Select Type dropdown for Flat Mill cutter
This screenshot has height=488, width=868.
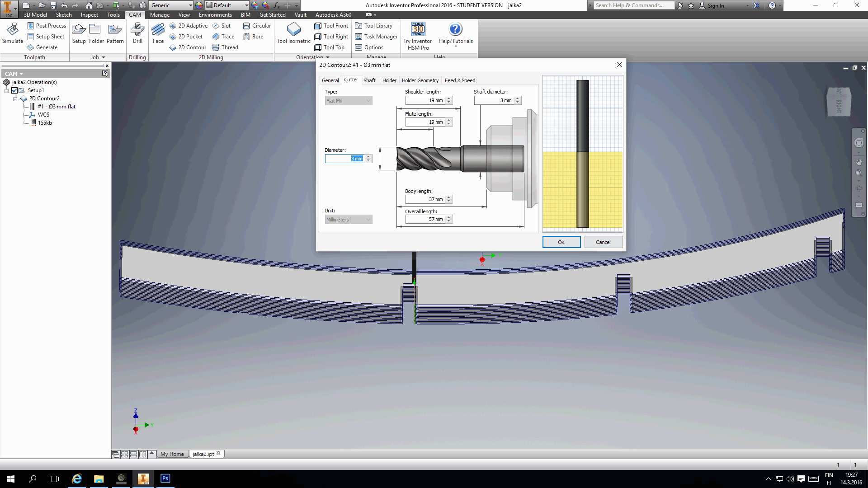tap(348, 100)
